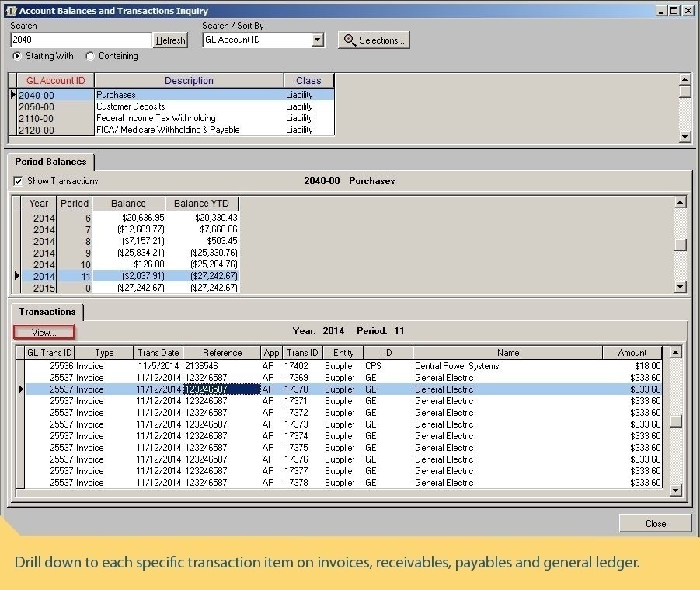Sort by the Amount column header
Image resolution: width=700 pixels, height=590 pixels.
click(x=632, y=353)
